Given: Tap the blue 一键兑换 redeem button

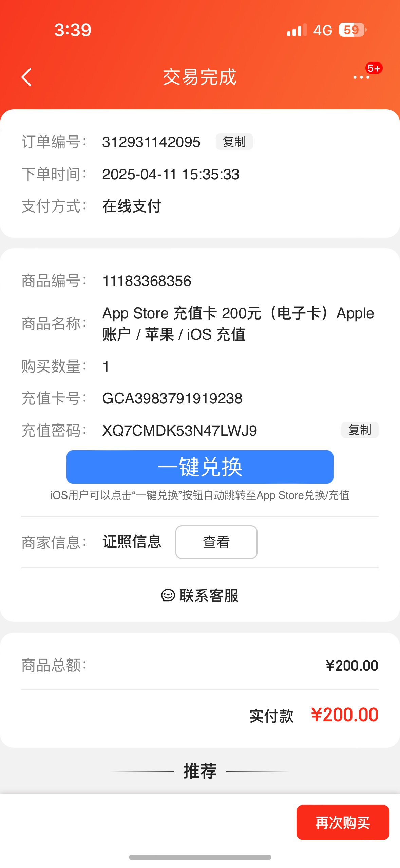Looking at the screenshot, I should [x=200, y=467].
